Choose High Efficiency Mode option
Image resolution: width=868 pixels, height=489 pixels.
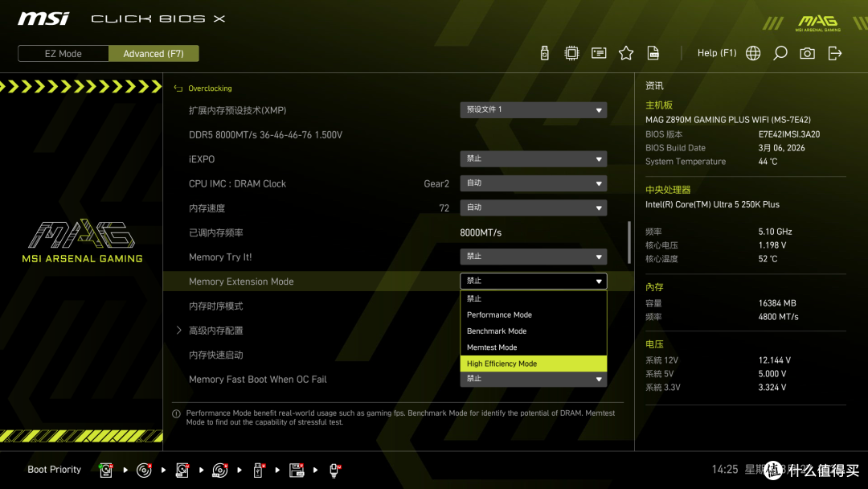[533, 364]
